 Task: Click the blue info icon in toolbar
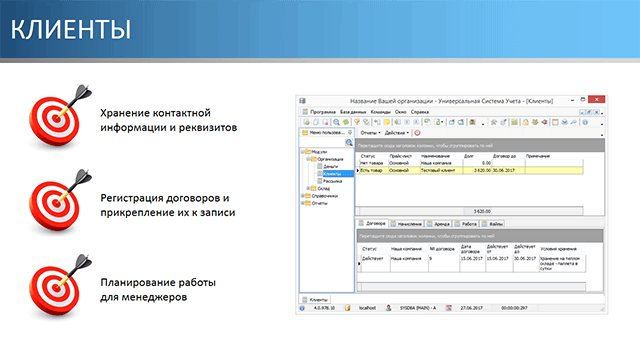585,122
